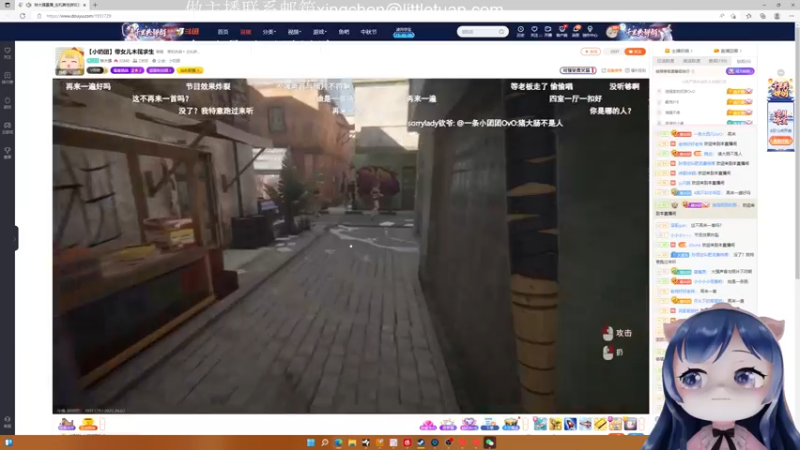Collapse the right side banner with round button
Viewport: 800px width, 450px height.
click(x=781, y=73)
